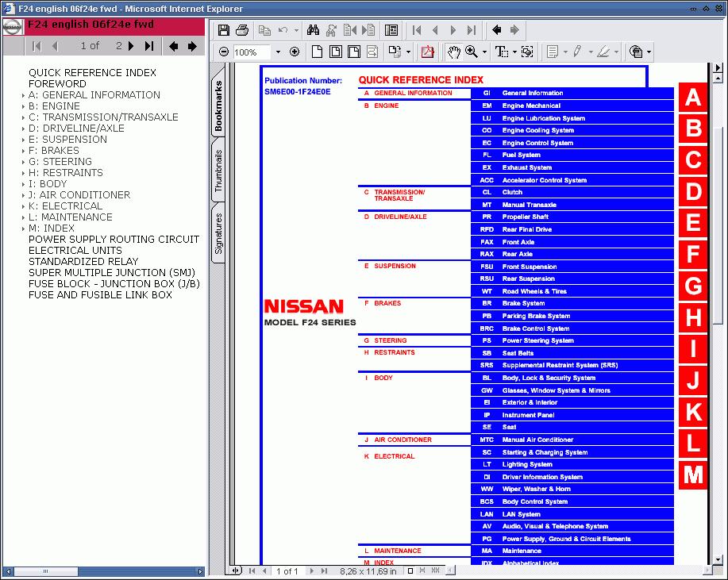Expand the A: GENERAL INFORMATION bookmark
This screenshot has height=580, width=728.
tap(23, 95)
